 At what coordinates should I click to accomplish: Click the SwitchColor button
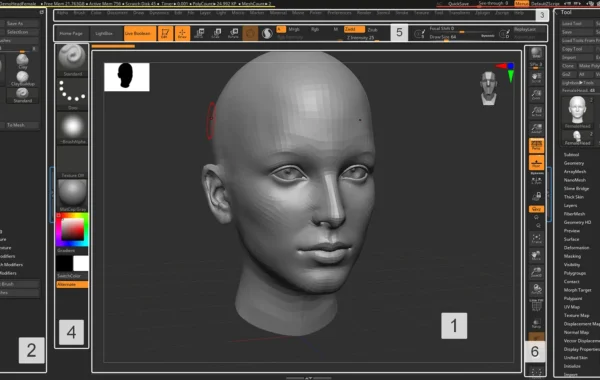click(x=72, y=276)
